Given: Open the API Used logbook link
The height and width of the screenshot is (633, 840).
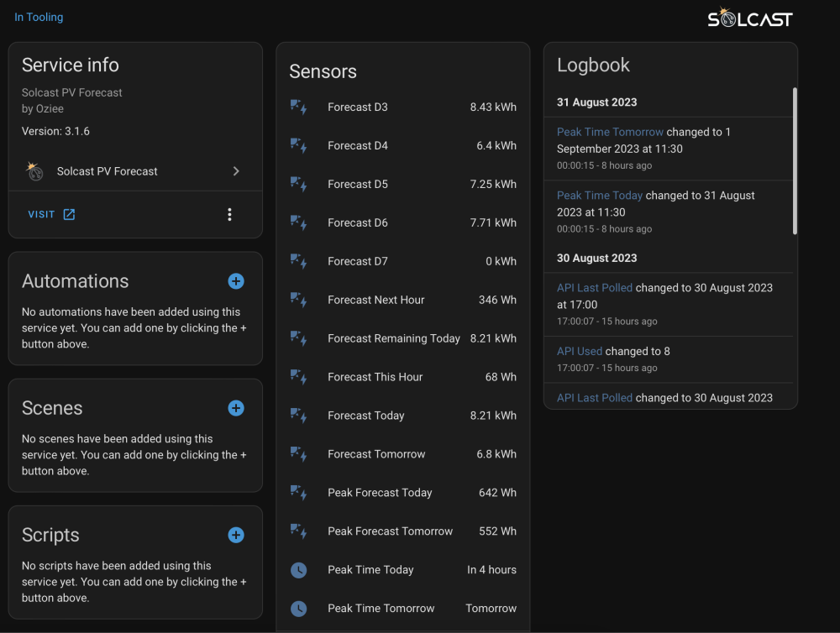Looking at the screenshot, I should click(579, 351).
